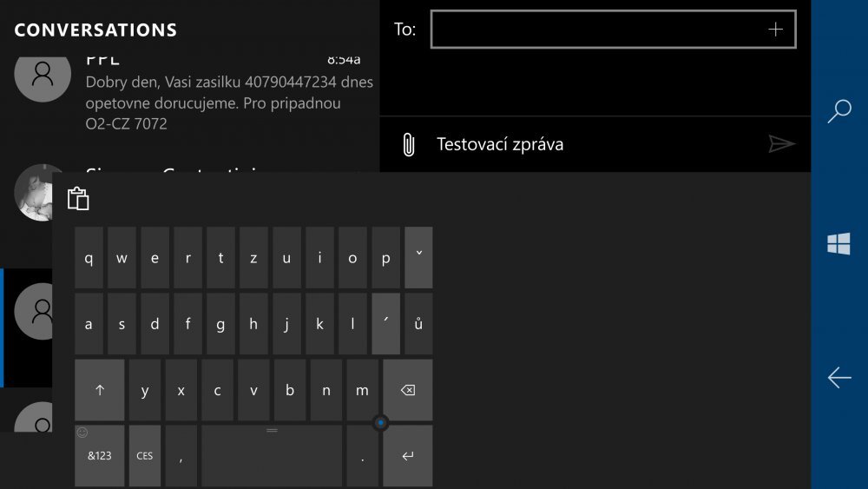Tap the u key
This screenshot has height=489, width=868.
coord(286,257)
